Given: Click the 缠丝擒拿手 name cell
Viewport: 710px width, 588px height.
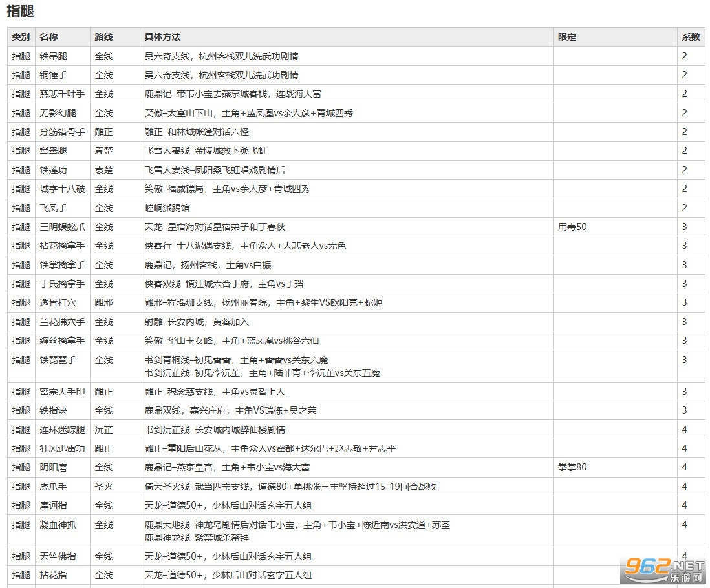Looking at the screenshot, I should pyautogui.click(x=63, y=341).
